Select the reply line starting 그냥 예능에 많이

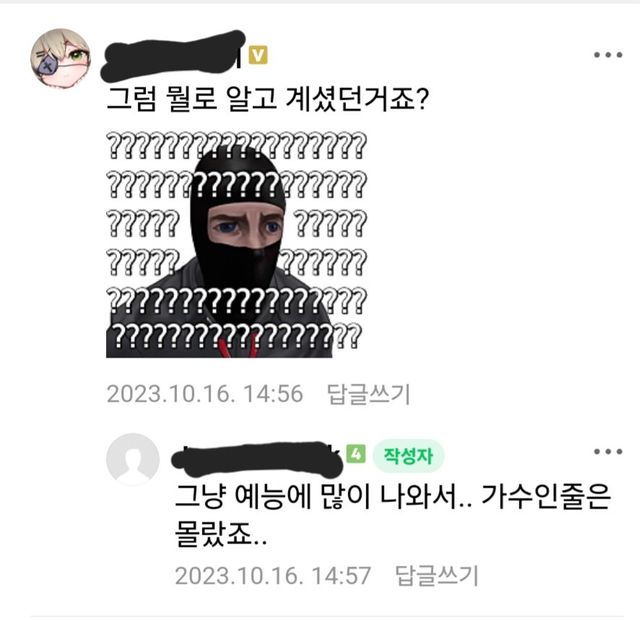392,496
